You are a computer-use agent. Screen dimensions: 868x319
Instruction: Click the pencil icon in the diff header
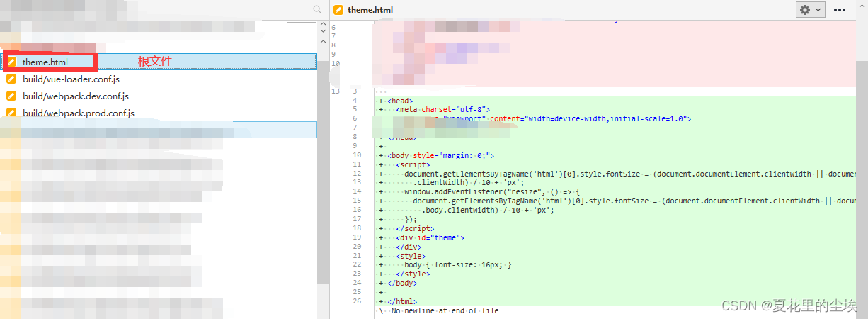pos(338,10)
